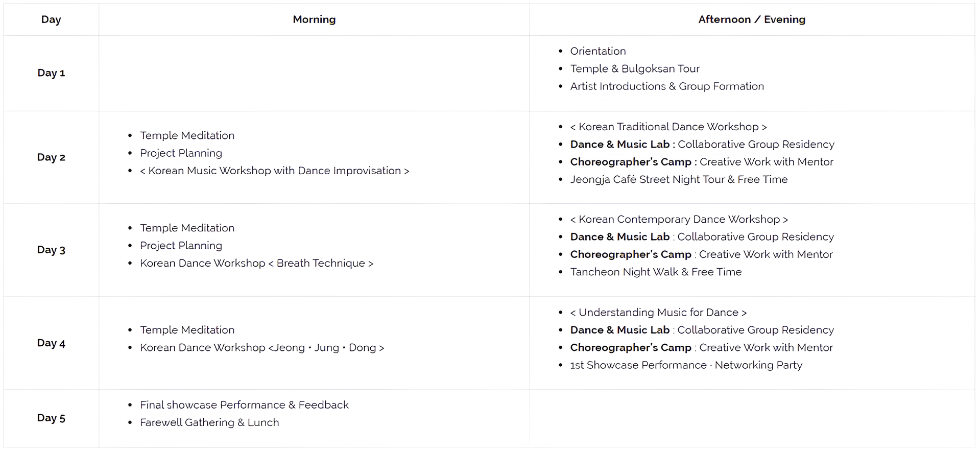The width and height of the screenshot is (980, 451).
Task: Click Orientation in Day 1
Action: click(597, 51)
